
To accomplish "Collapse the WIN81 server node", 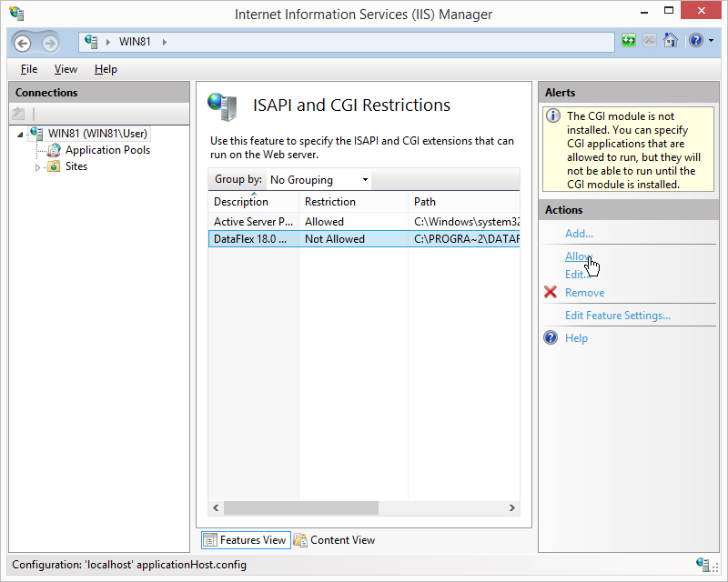I will tap(20, 135).
